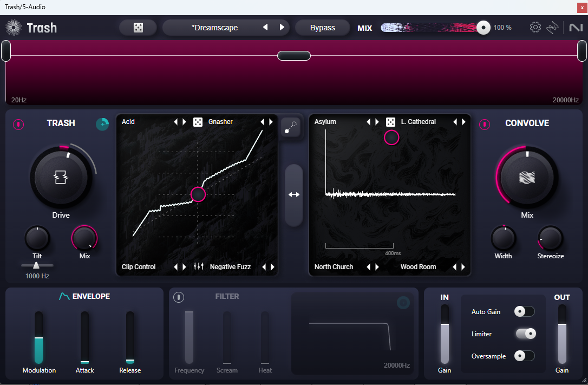Turn off the Limiter switch

pos(526,334)
